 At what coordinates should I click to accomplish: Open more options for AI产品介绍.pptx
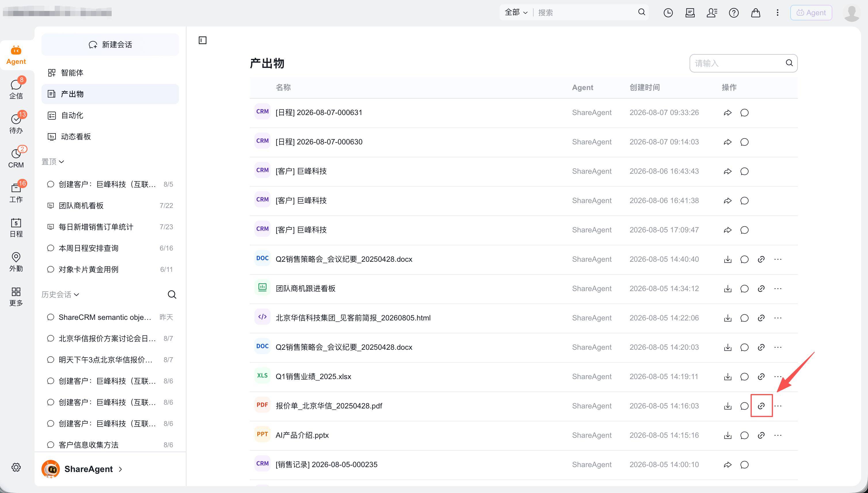pos(778,435)
